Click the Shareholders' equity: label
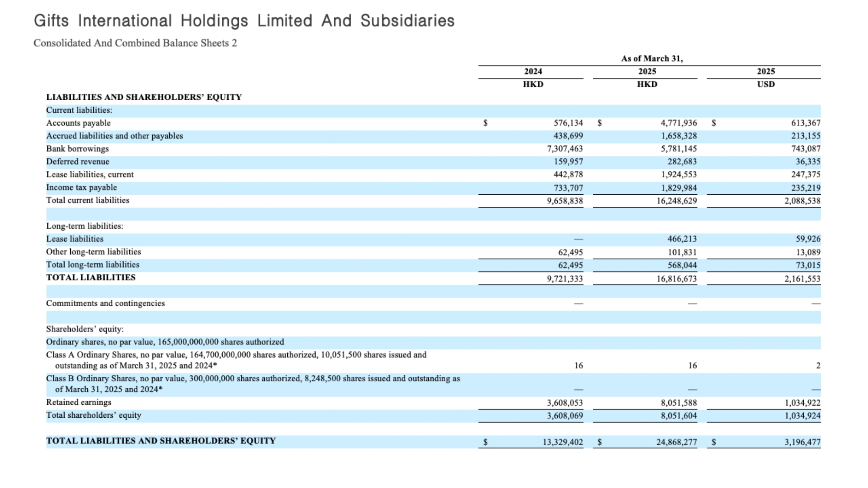Viewport: 868px width, 488px height. pos(85,329)
